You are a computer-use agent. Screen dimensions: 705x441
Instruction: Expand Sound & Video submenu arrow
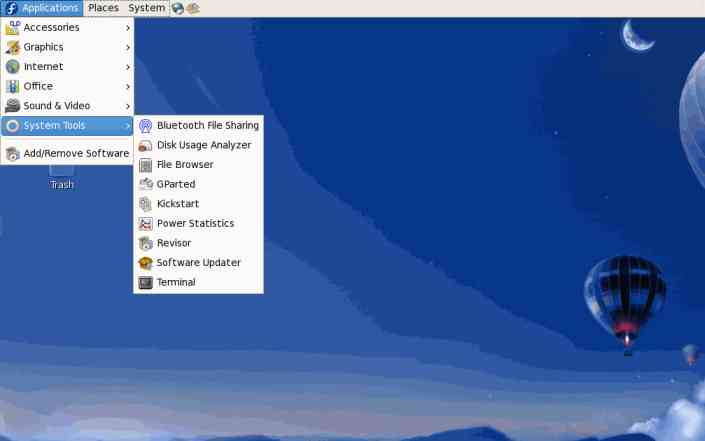(x=128, y=106)
